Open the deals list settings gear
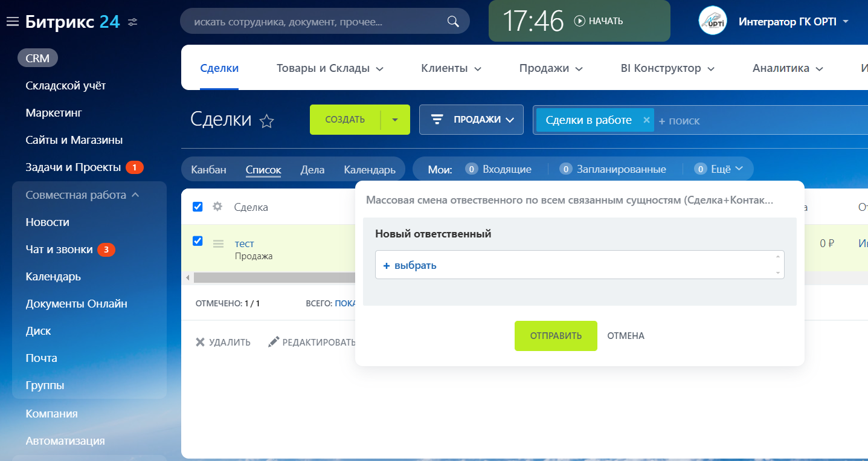This screenshot has width=868, height=461. pyautogui.click(x=217, y=207)
